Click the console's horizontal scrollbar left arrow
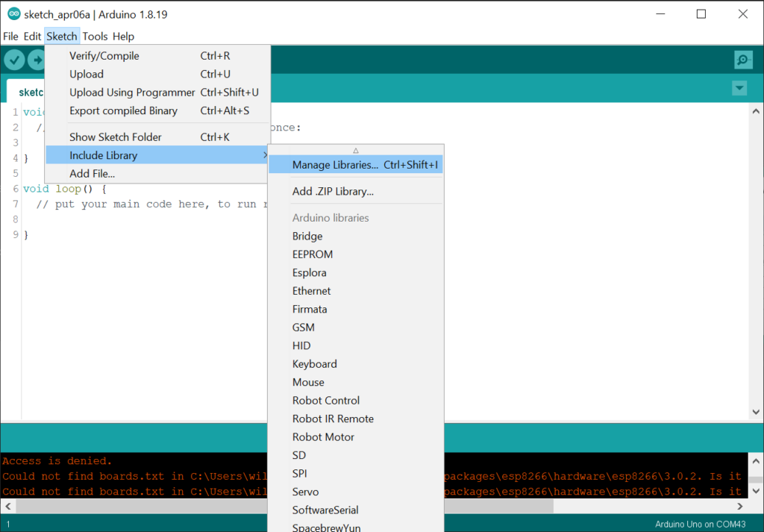The height and width of the screenshot is (532, 764). [x=7, y=506]
